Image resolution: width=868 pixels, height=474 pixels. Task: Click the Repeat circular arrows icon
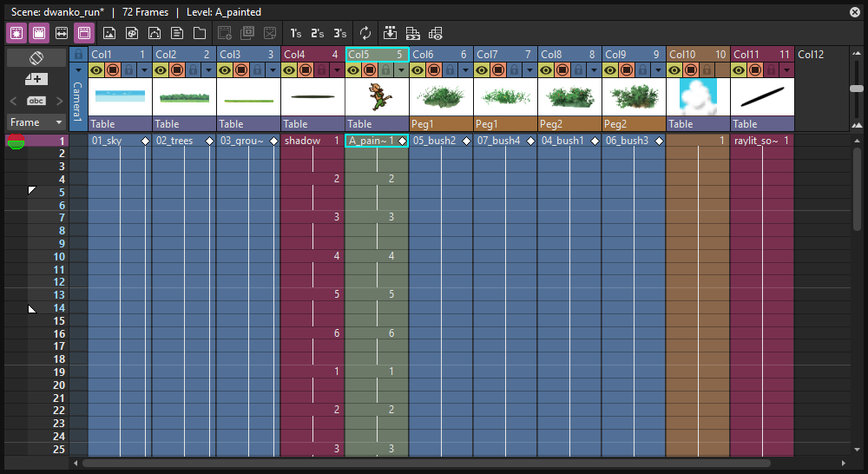pyautogui.click(x=365, y=33)
